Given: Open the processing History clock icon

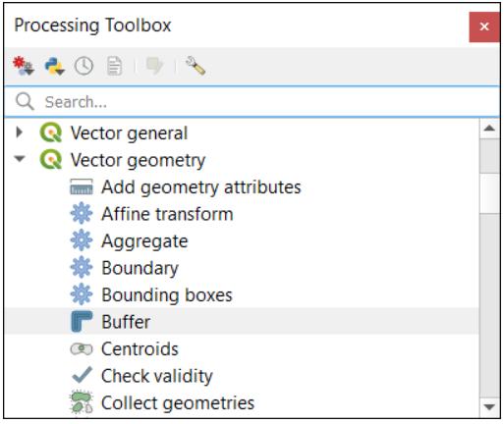Looking at the screenshot, I should 84,66.
